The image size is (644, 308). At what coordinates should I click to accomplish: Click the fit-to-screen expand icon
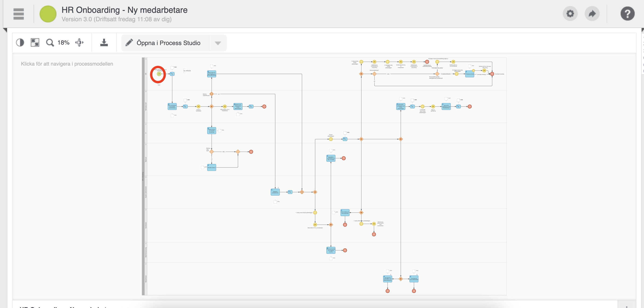tap(35, 42)
